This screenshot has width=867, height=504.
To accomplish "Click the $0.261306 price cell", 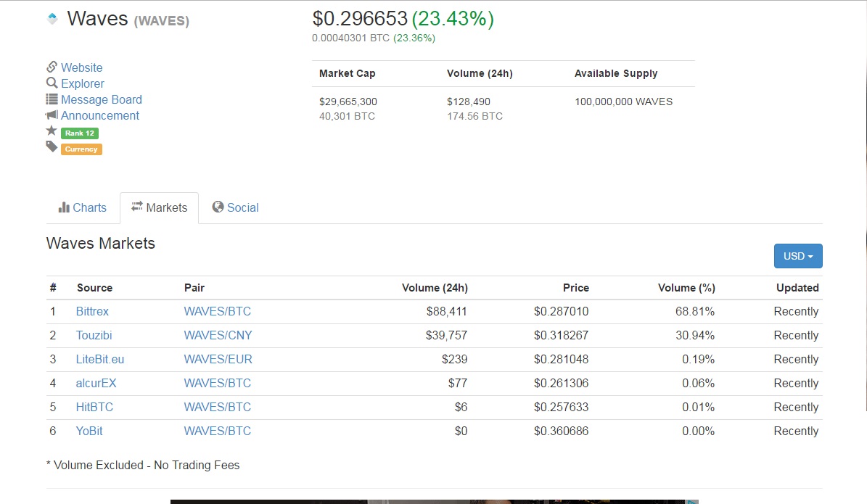I will (x=562, y=383).
